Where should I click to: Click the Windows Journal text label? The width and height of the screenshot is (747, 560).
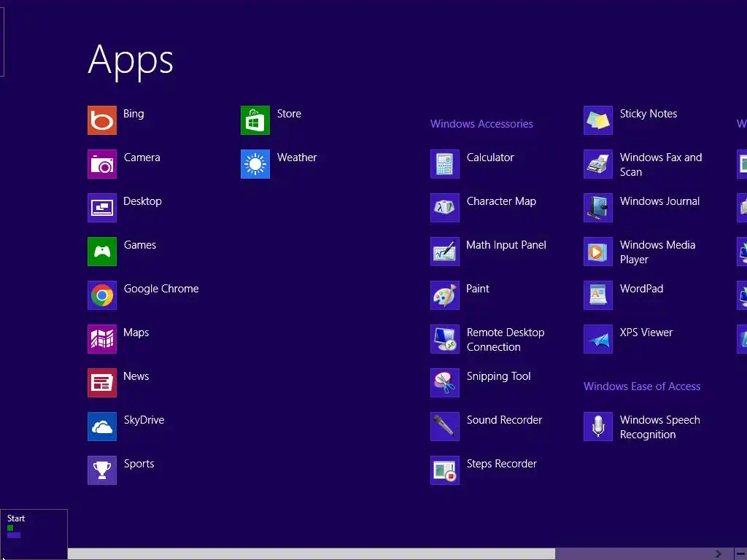pos(659,201)
